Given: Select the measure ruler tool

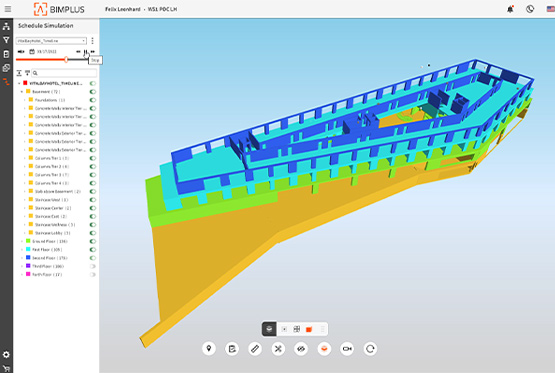Looking at the screenshot, I should point(255,349).
